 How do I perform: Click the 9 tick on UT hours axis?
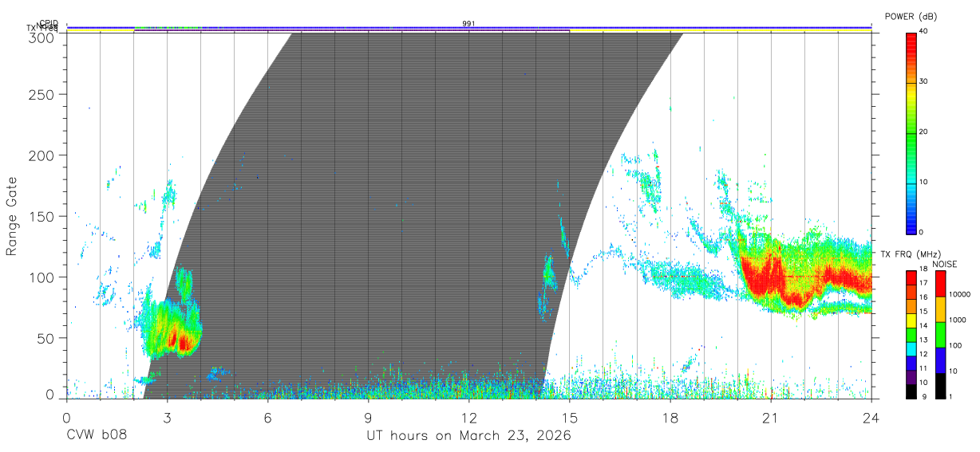point(369,416)
